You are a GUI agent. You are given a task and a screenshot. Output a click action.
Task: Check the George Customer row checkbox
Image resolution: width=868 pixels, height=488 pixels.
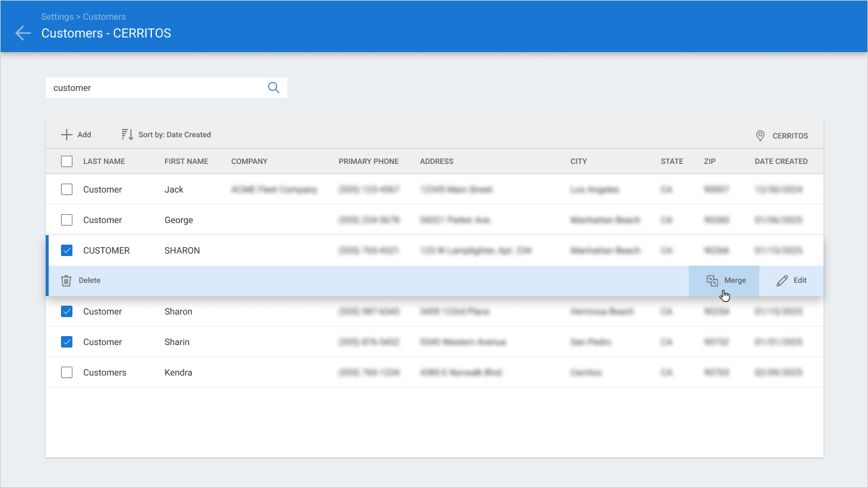[x=67, y=220]
